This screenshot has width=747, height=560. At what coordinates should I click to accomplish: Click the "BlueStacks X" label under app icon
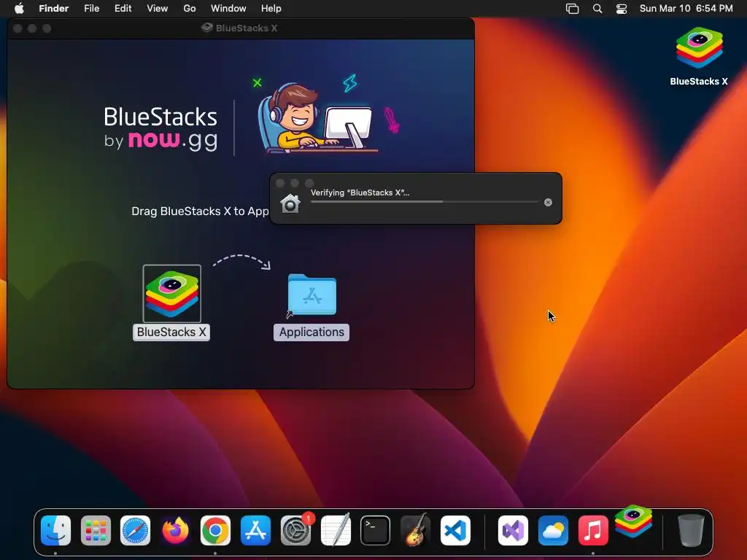point(171,332)
